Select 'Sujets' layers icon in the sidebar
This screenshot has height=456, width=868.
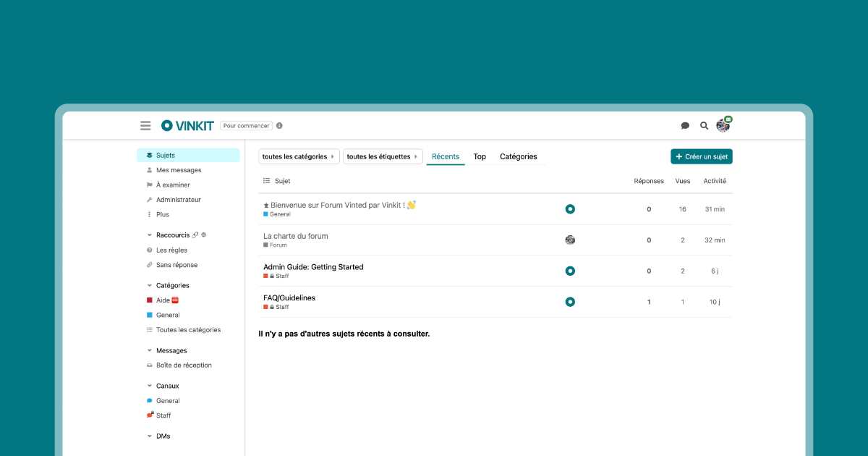(149, 155)
